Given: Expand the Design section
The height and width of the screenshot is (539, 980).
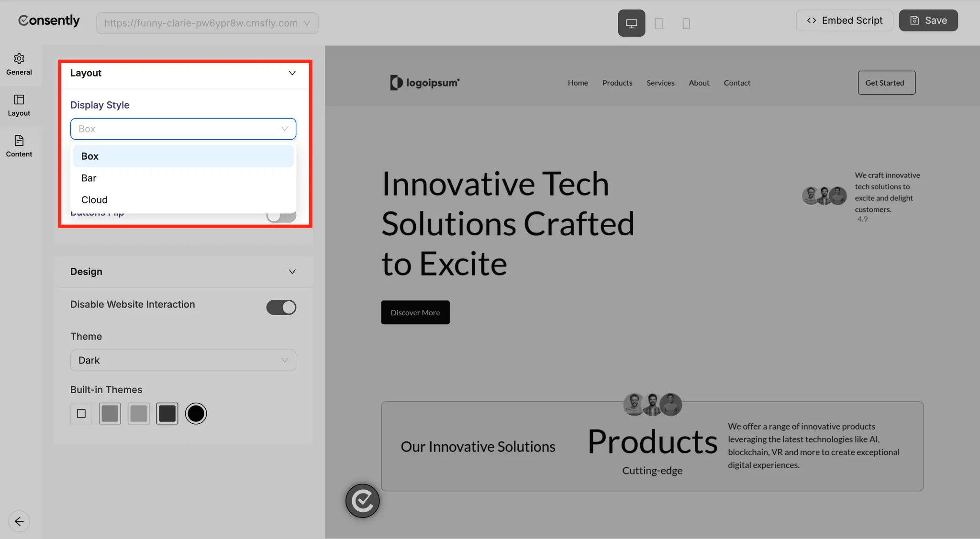Looking at the screenshot, I should click(x=292, y=271).
